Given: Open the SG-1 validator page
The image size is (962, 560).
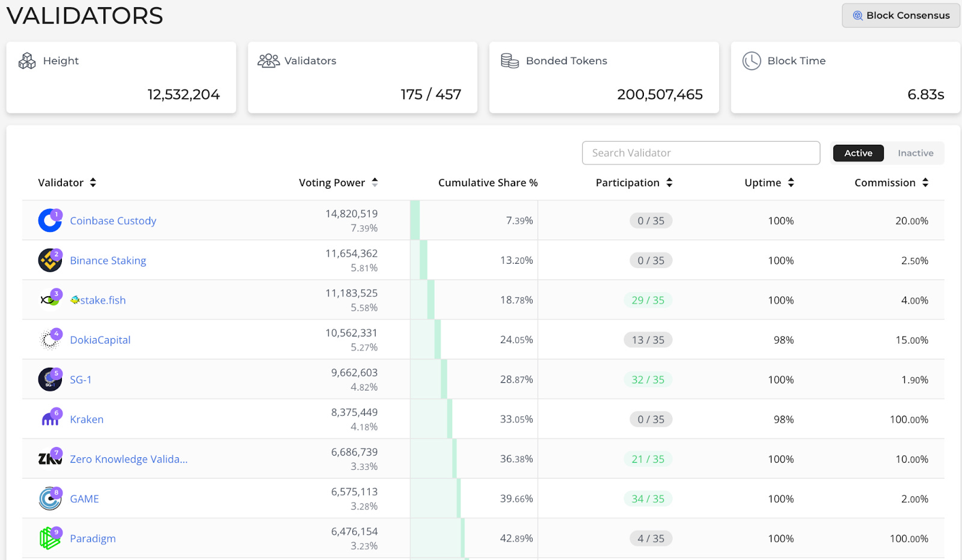Looking at the screenshot, I should (81, 379).
